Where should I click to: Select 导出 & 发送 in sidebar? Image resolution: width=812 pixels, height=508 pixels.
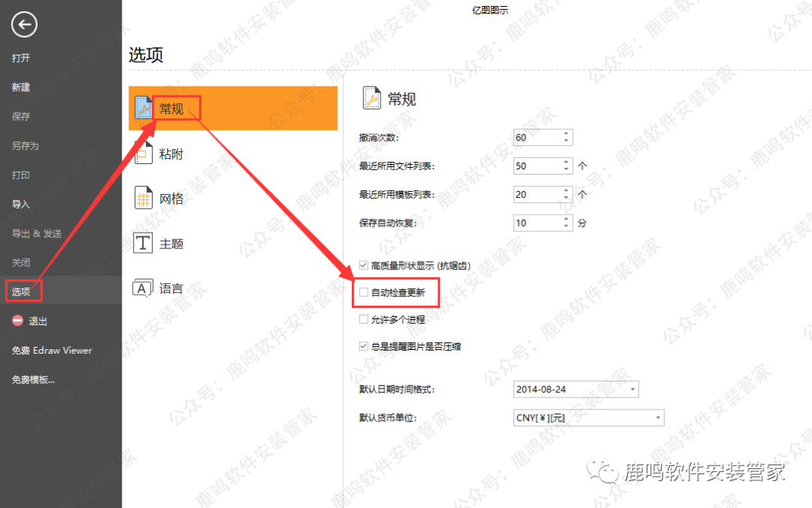36,233
